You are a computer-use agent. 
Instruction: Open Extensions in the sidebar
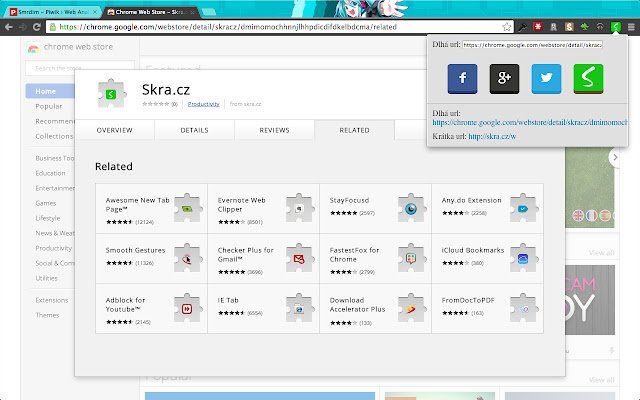(x=52, y=300)
